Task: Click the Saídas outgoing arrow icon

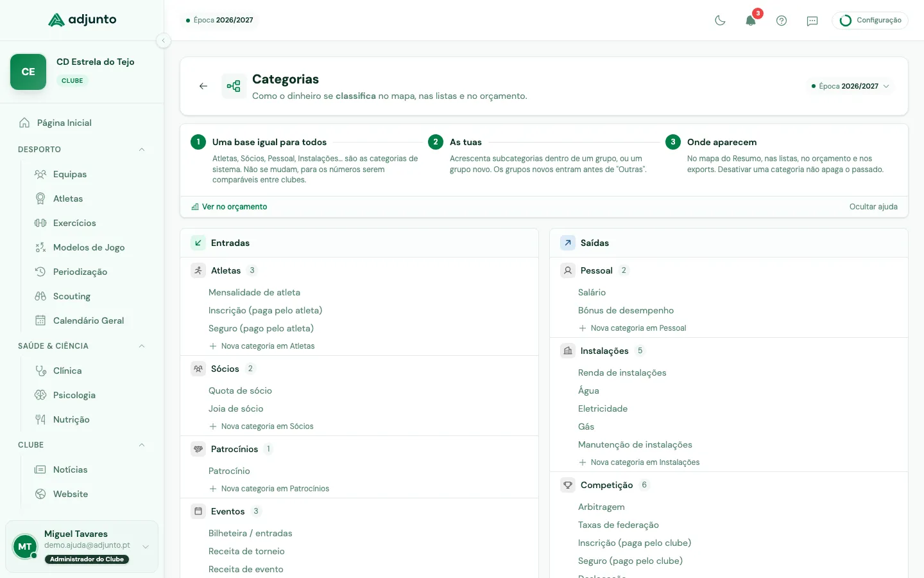Action: pos(568,243)
